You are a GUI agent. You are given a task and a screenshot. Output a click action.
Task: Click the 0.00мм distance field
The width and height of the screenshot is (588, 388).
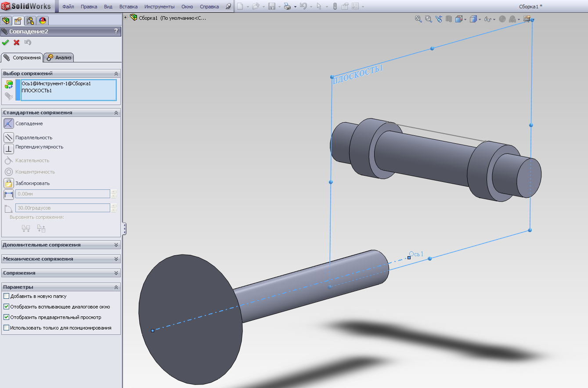(x=63, y=194)
